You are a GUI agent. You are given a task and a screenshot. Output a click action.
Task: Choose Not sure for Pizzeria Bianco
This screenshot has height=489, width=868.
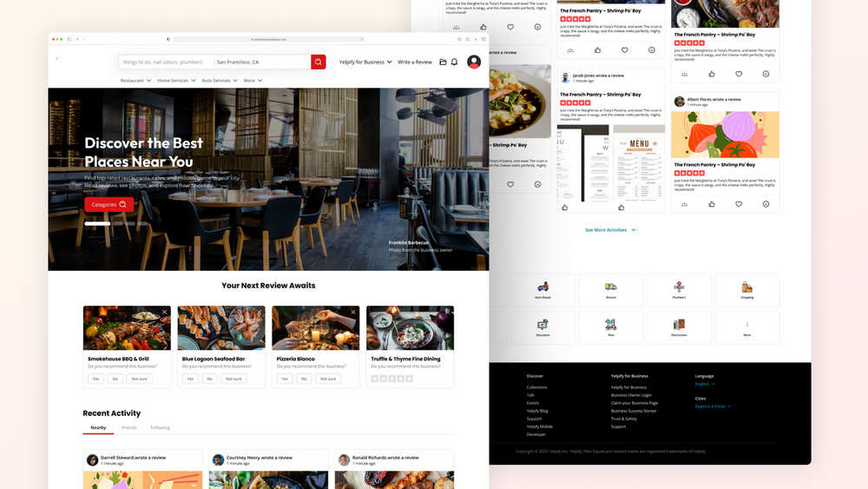328,379
